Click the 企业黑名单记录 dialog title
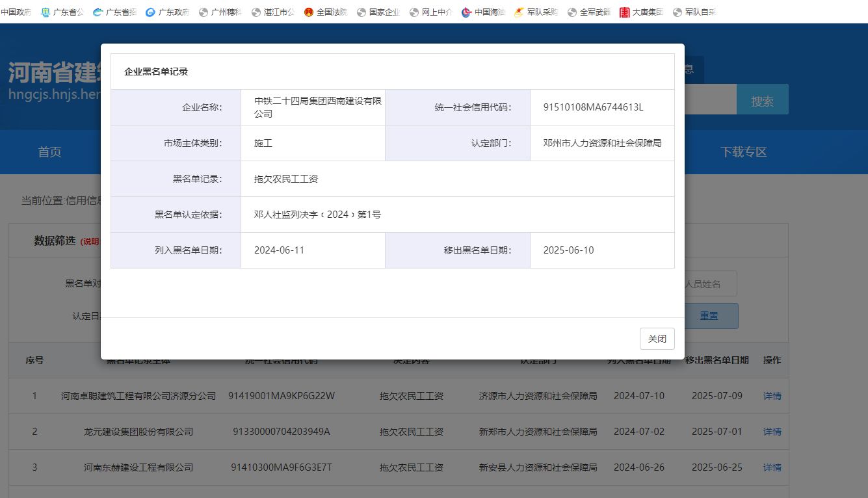 (x=156, y=72)
